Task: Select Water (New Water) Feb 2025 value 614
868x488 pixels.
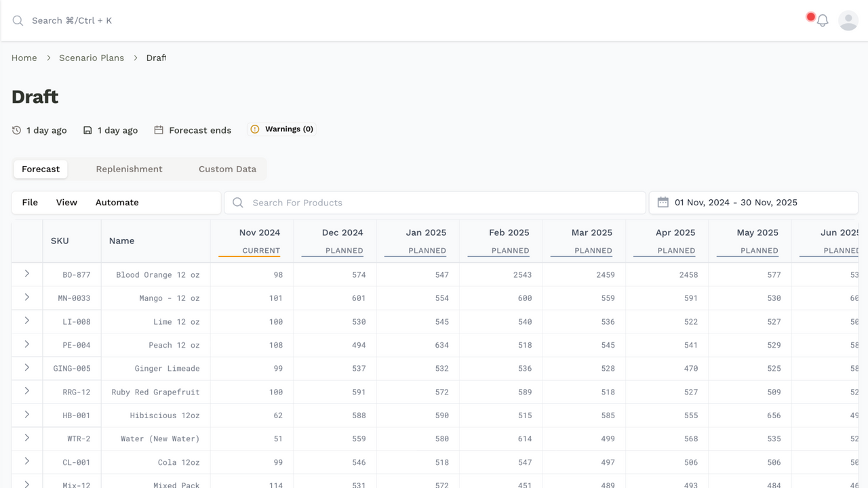Action: (501, 439)
